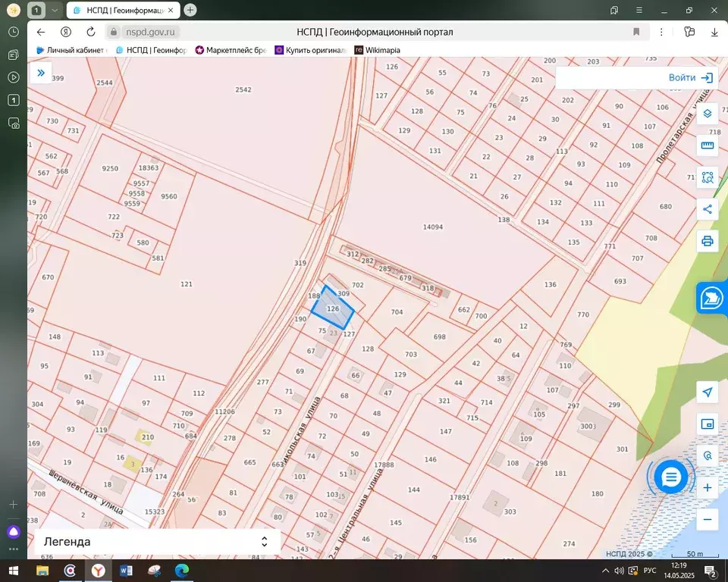728x582 pixels.
Task: Toggle the overview mini-map window
Action: coord(707,424)
